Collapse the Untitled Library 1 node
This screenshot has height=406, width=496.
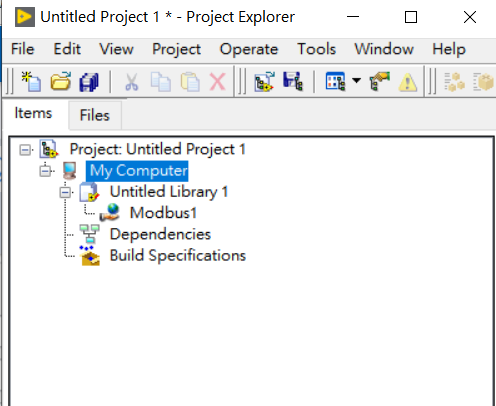(65, 192)
